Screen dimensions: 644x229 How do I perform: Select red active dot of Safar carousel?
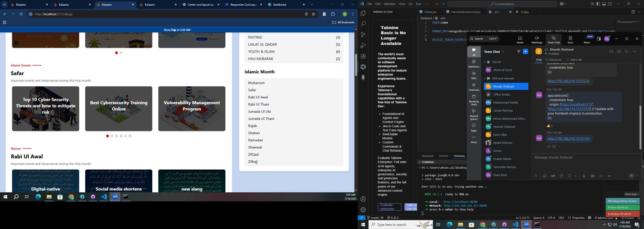(x=108, y=136)
